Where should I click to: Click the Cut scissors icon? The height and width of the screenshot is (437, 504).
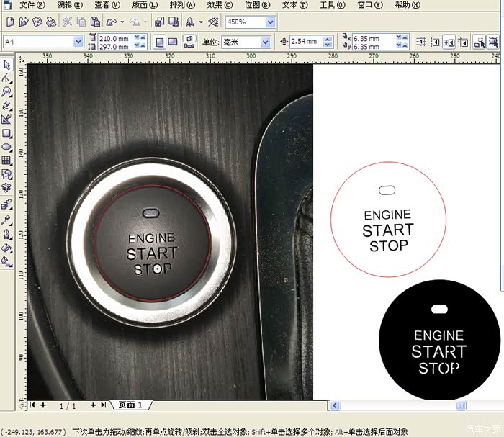[x=67, y=22]
